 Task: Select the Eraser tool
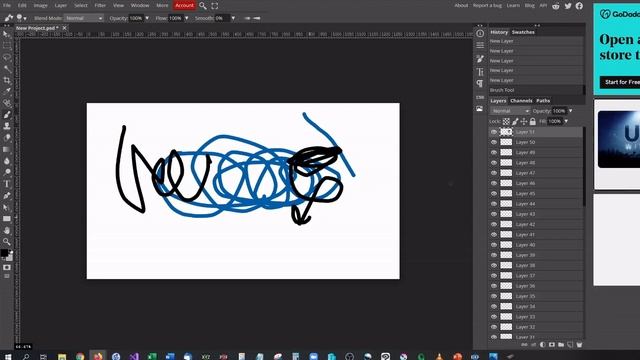pyautogui.click(x=7, y=138)
